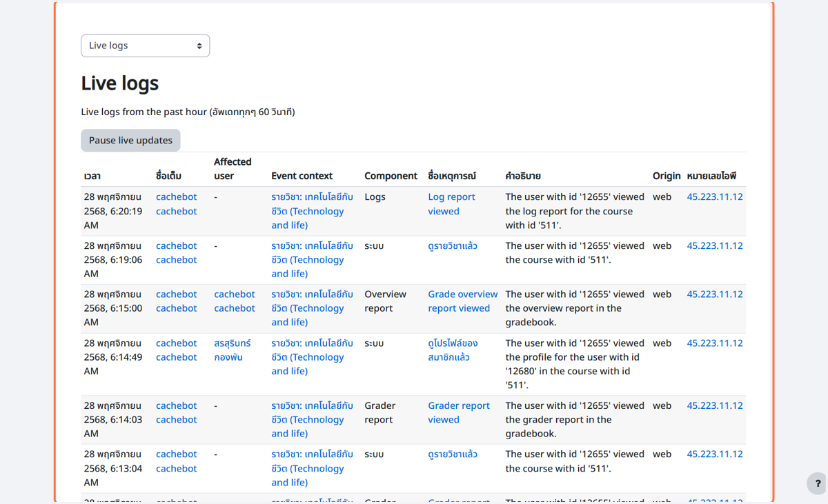Viewport: 828px width, 504px height.
Task: Click the Log report viewed event link
Action: 451,204
